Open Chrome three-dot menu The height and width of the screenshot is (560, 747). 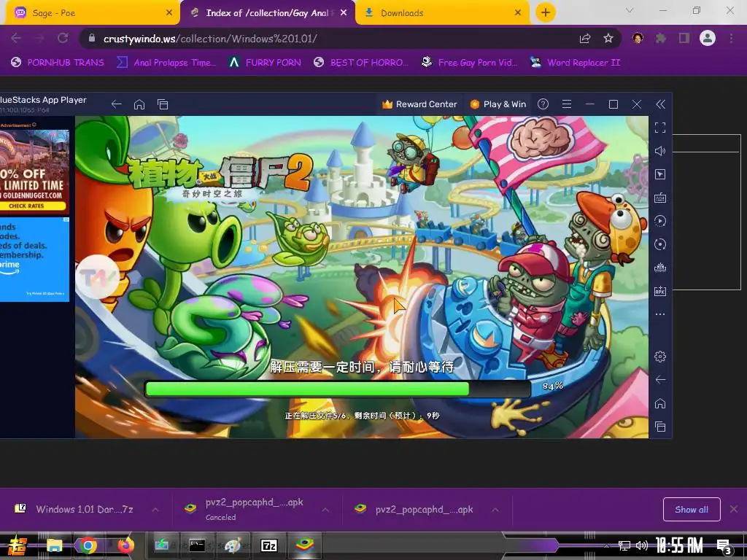[731, 39]
